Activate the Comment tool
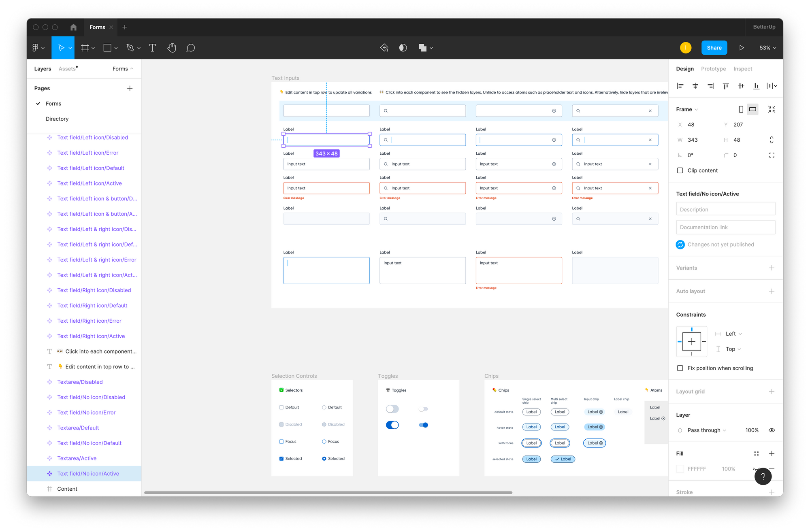 [x=190, y=48]
